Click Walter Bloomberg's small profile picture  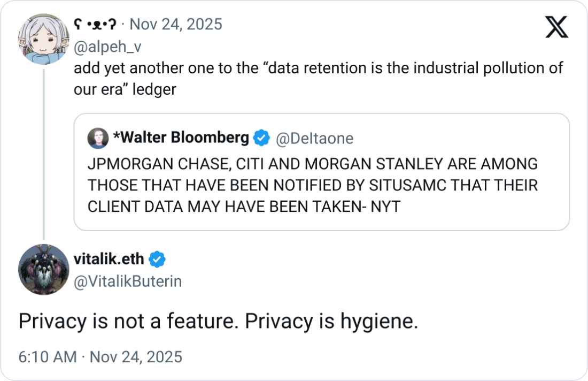point(98,138)
